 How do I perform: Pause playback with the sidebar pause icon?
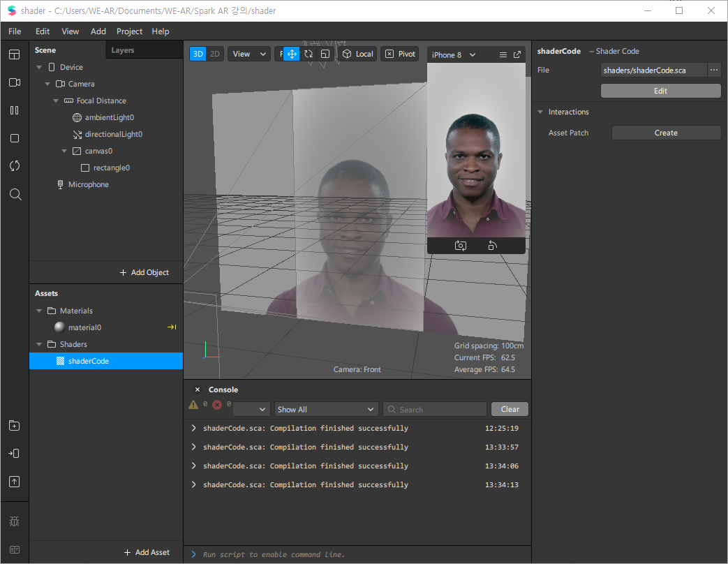[15, 110]
